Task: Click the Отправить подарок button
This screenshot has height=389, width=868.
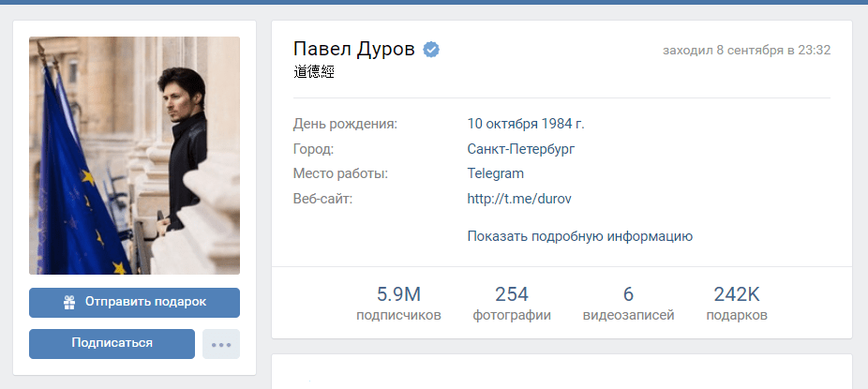Action: pyautogui.click(x=134, y=302)
